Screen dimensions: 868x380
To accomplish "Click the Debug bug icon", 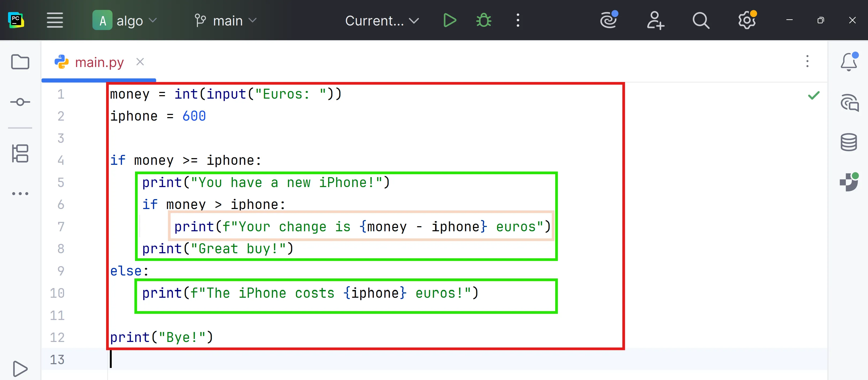I will click(x=484, y=20).
